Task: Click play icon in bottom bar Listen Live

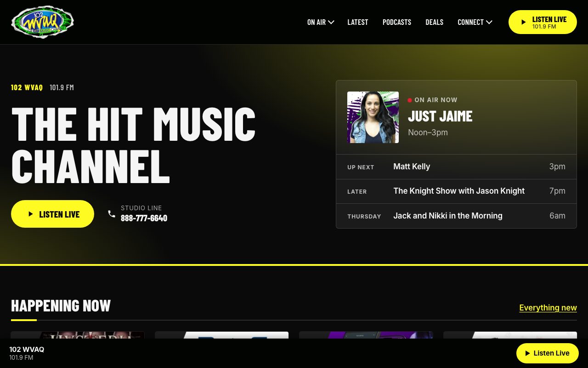Action: (x=528, y=353)
